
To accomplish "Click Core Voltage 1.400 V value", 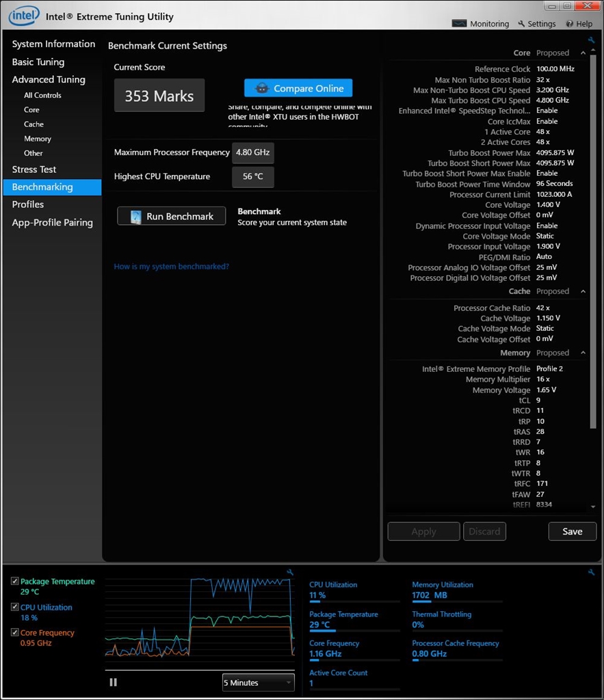I will pos(548,204).
